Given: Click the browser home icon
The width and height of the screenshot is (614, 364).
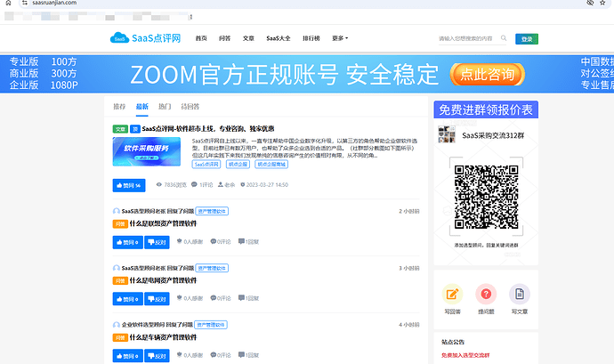Looking at the screenshot, I should [x=8, y=3].
